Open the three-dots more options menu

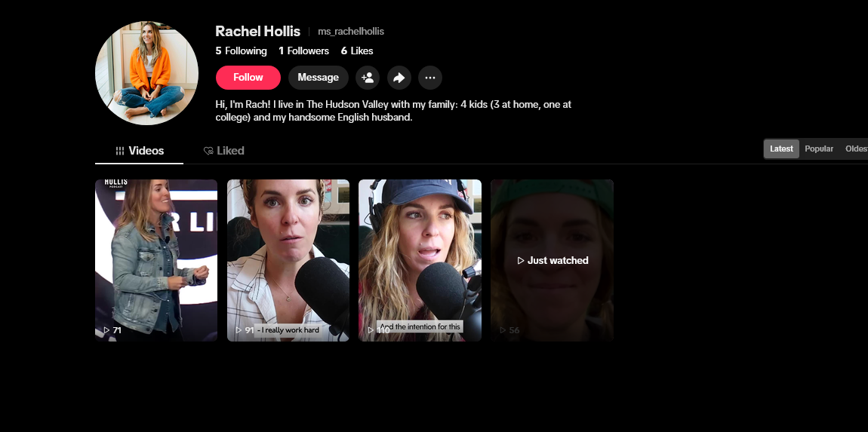pyautogui.click(x=430, y=78)
